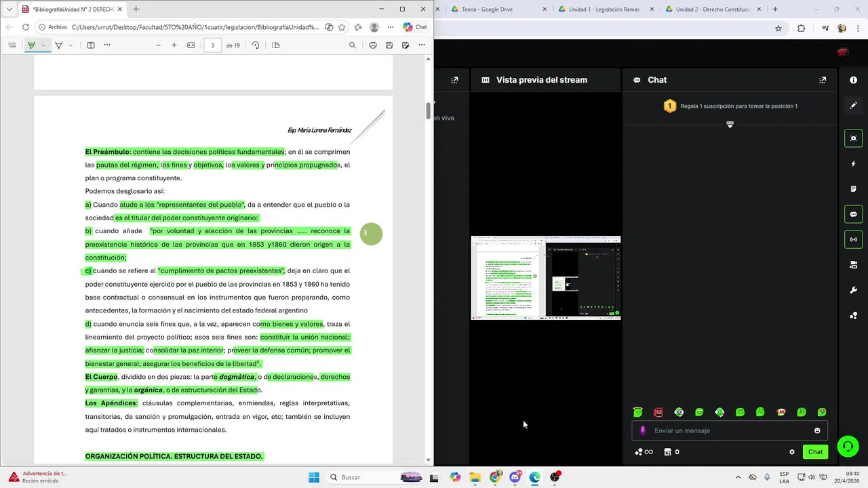Image resolution: width=868 pixels, height=488 pixels.
Task: Open Edge tab actions menu chevron
Action: (9, 9)
